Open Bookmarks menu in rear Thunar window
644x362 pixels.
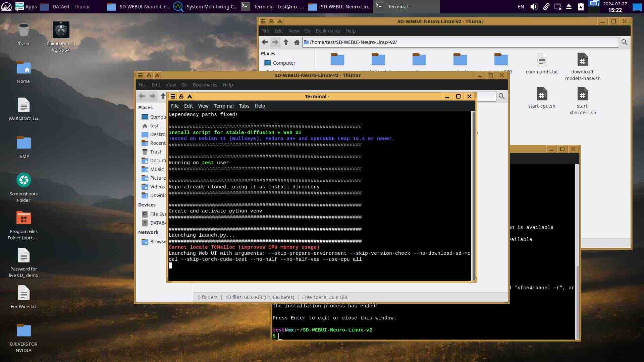click(327, 31)
